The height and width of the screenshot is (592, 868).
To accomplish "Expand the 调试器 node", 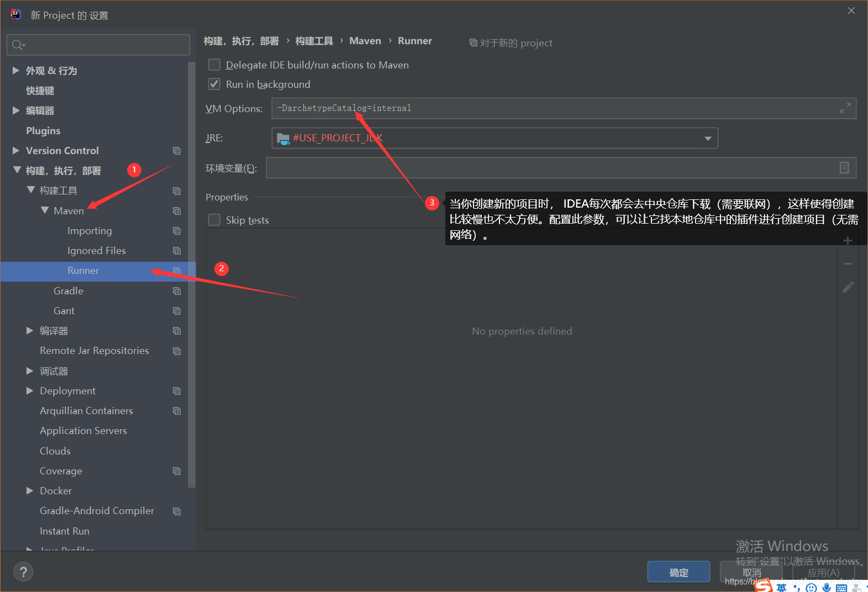I will pyautogui.click(x=30, y=371).
